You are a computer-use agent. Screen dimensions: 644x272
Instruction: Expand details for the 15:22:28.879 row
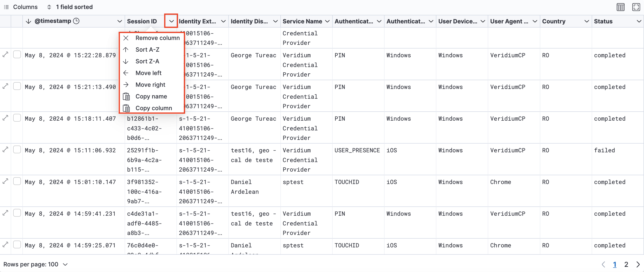point(5,55)
